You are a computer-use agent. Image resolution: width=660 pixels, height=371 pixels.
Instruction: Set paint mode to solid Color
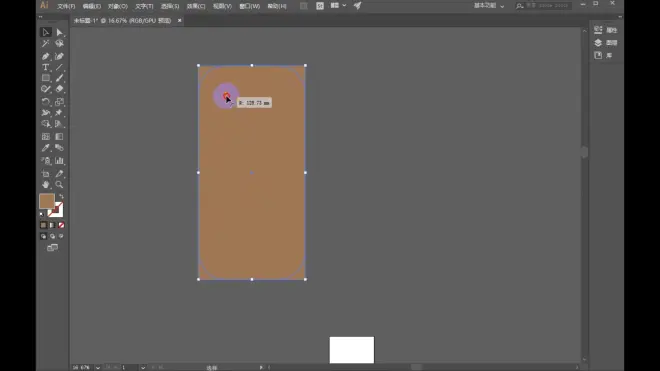(43, 225)
